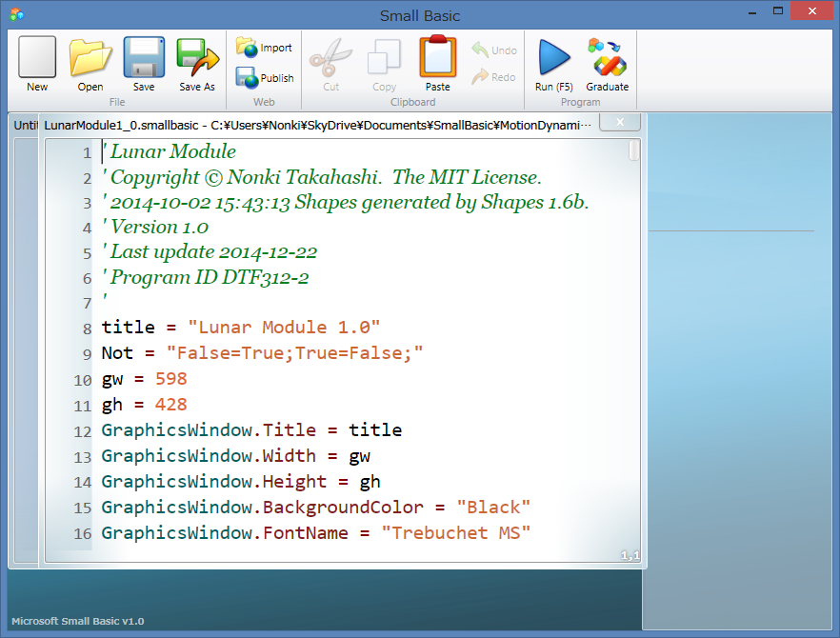Import a program from the web

(x=264, y=48)
